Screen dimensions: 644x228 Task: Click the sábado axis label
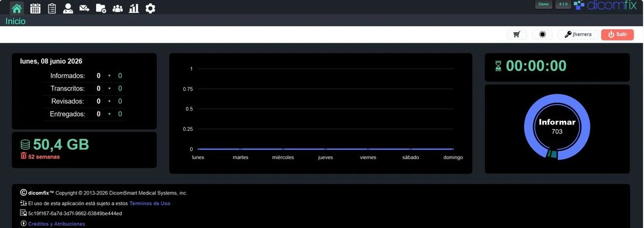tap(411, 157)
